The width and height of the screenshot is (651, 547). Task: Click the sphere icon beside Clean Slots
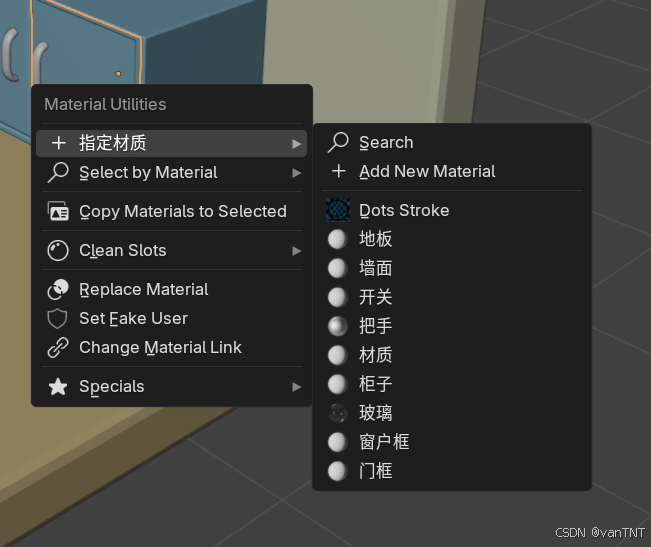coord(58,250)
